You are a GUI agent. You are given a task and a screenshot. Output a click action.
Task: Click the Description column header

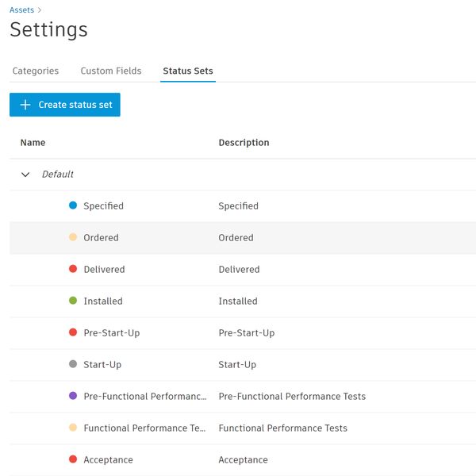click(x=244, y=143)
